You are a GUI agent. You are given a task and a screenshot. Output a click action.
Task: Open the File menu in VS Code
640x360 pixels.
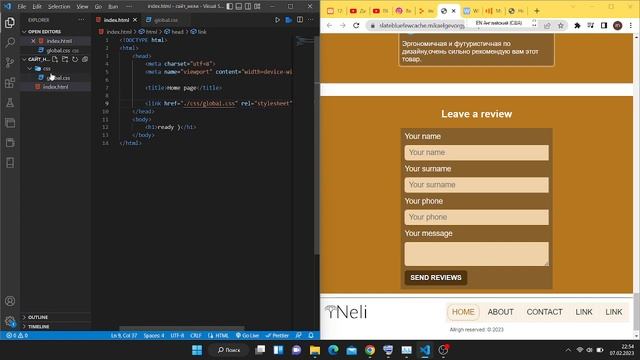pos(22,7)
